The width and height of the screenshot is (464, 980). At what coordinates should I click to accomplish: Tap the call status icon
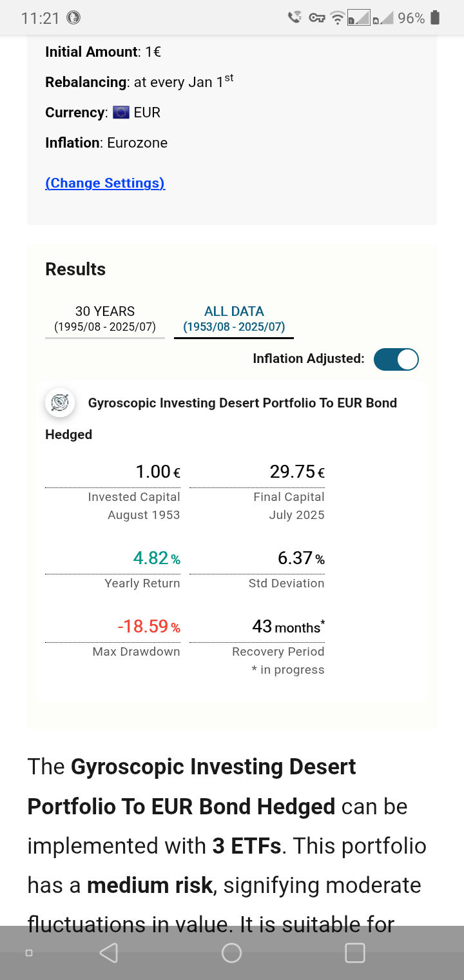295,17
